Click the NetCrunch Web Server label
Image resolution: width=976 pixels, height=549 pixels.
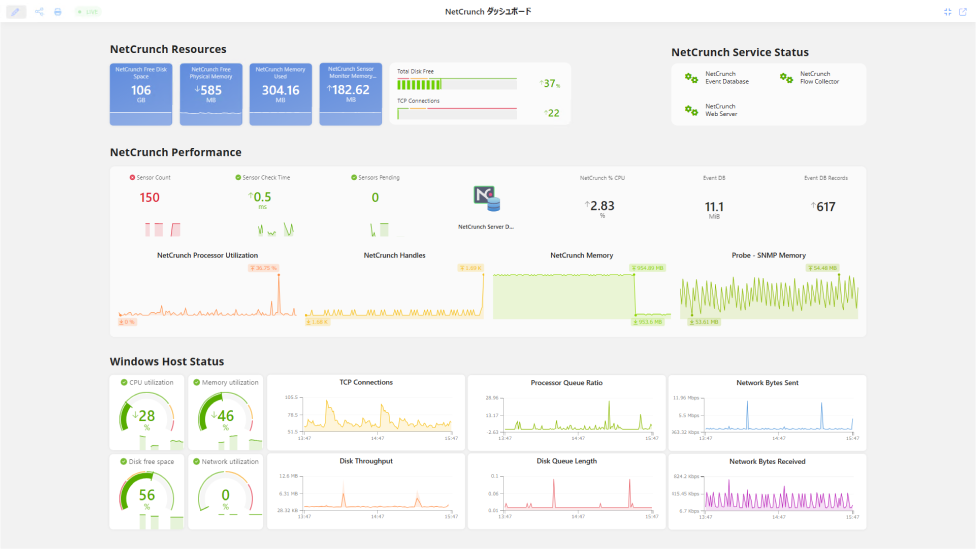pos(721,110)
